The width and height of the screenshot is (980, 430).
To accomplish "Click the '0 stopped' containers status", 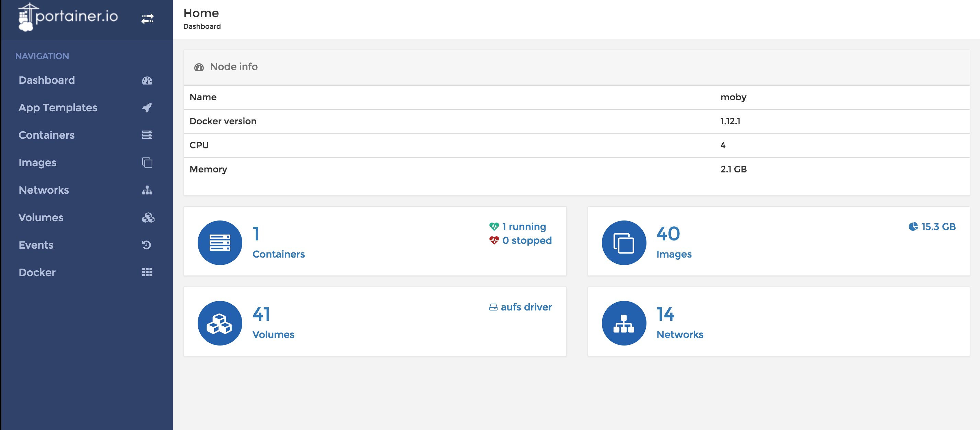I will [x=526, y=240].
